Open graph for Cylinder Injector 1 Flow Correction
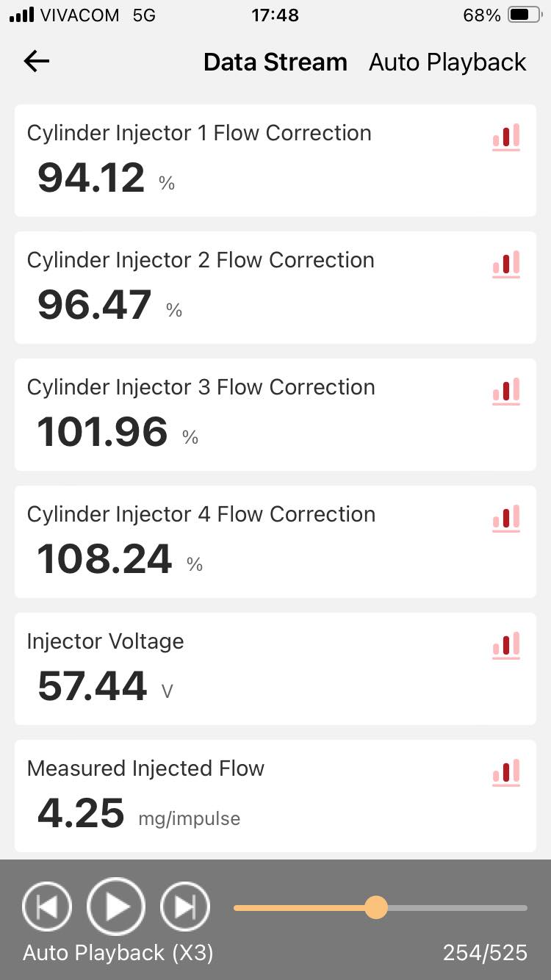 pyautogui.click(x=506, y=137)
